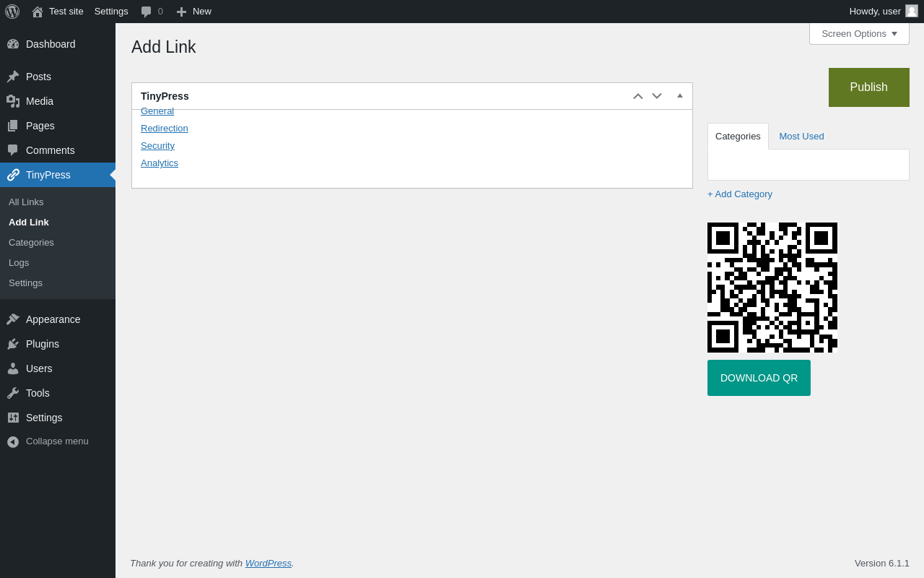Click the Users person icon
Image resolution: width=924 pixels, height=578 pixels.
tap(13, 368)
